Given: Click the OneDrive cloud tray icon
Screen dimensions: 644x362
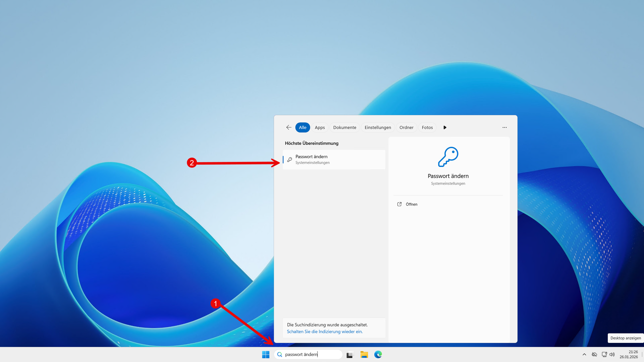Looking at the screenshot, I should tap(594, 354).
